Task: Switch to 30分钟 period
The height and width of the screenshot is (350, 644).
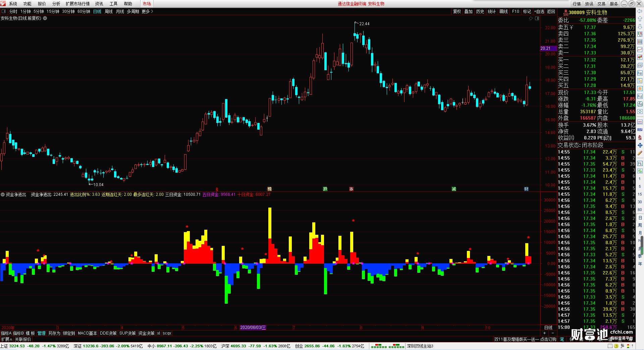Action: [x=68, y=11]
